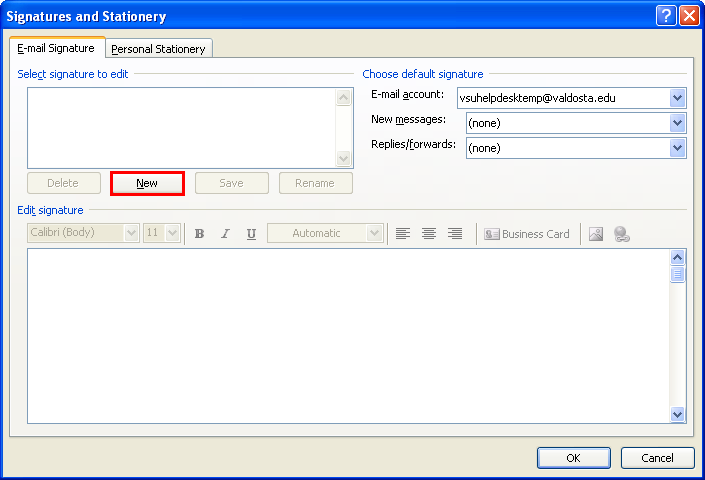Click inside the Edit signature text area
Viewport: 705px width, 480px height.
(348, 336)
